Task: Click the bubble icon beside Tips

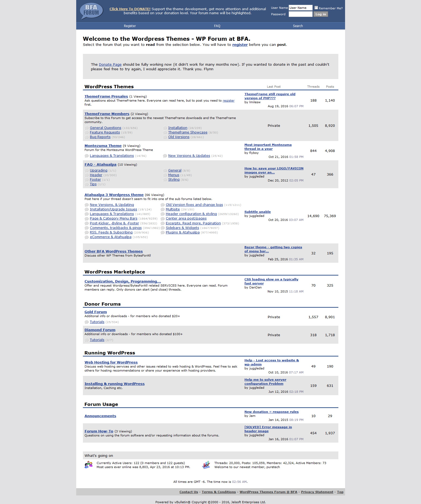Action: 87,184
